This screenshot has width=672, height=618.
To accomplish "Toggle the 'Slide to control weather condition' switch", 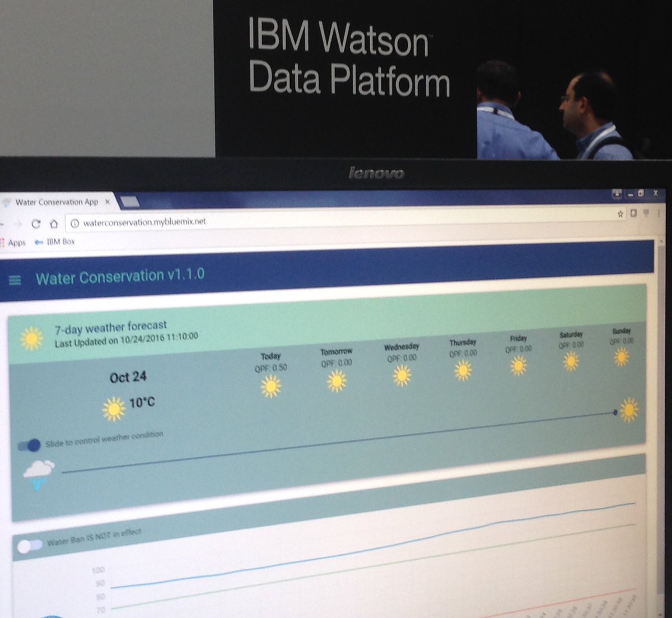I will (29, 445).
